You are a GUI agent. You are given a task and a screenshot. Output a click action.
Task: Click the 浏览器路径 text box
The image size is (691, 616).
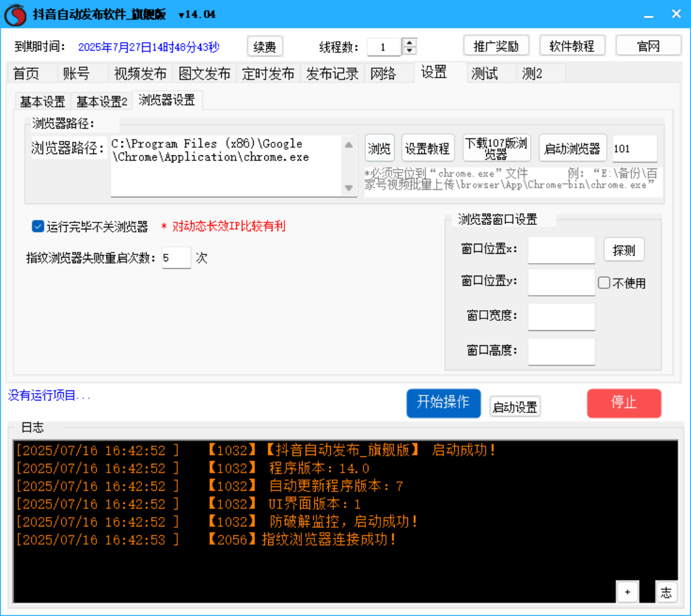point(227,166)
